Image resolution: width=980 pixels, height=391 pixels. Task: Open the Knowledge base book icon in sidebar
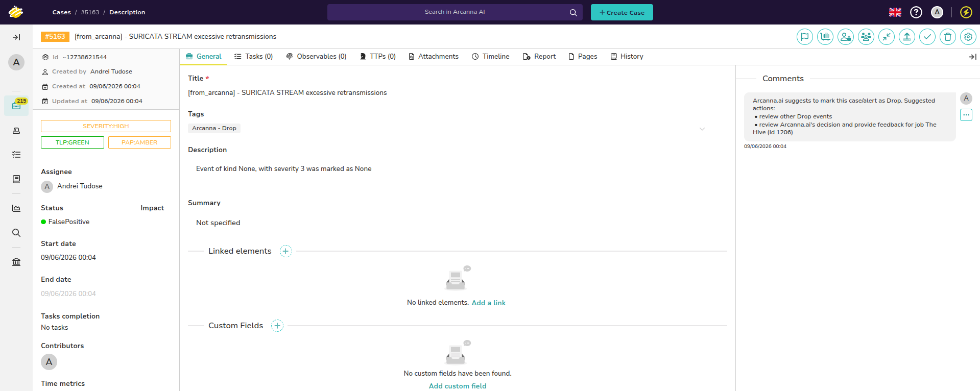(16, 179)
